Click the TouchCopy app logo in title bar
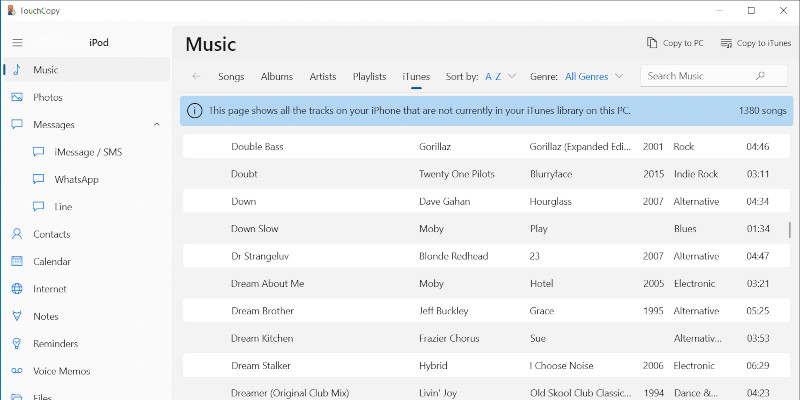This screenshot has height=400, width=800. (11, 10)
